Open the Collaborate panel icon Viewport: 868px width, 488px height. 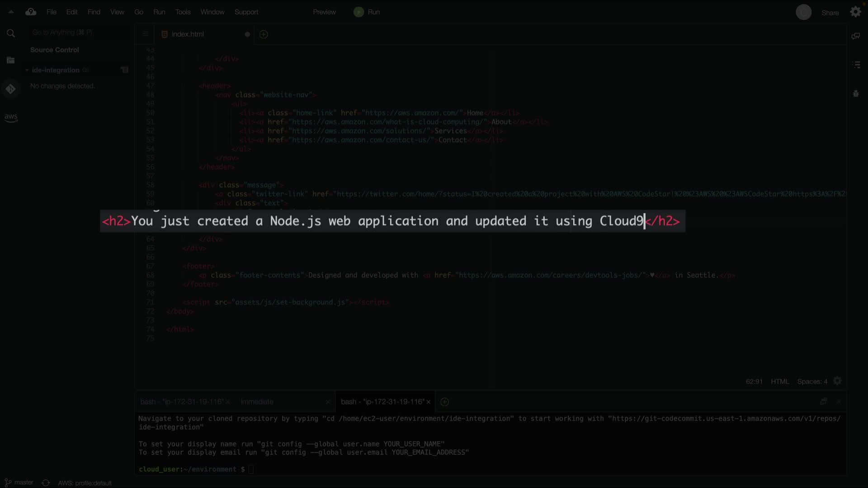pyautogui.click(x=855, y=36)
